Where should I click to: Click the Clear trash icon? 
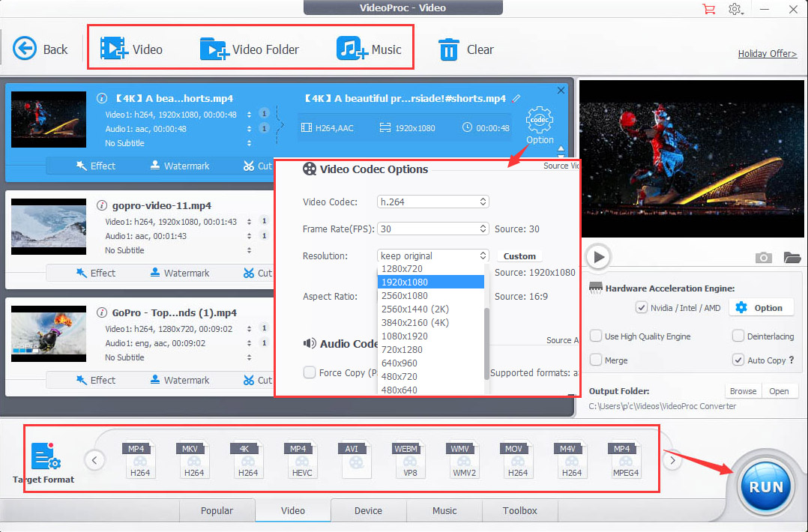coord(448,49)
